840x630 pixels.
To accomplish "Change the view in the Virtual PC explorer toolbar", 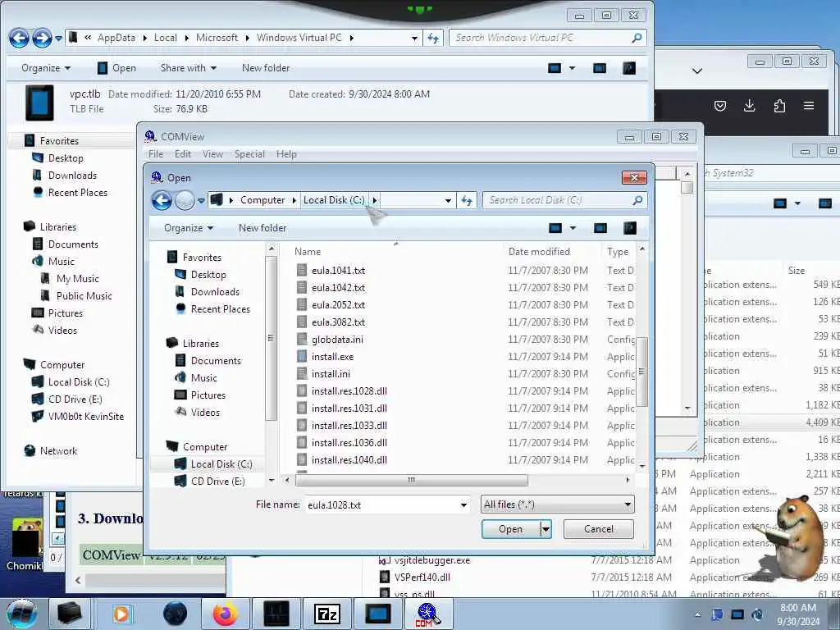I will (x=555, y=68).
